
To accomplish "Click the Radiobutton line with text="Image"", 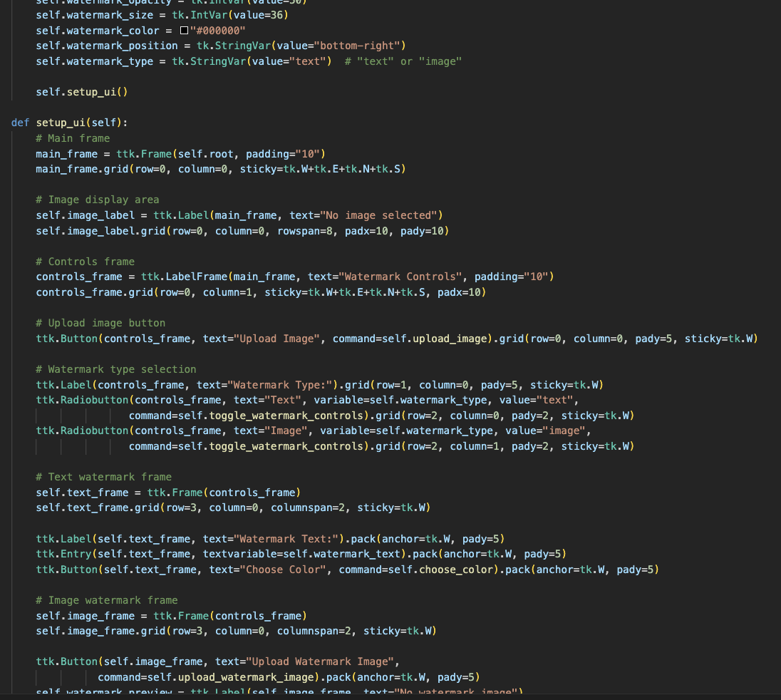I will coord(314,431).
